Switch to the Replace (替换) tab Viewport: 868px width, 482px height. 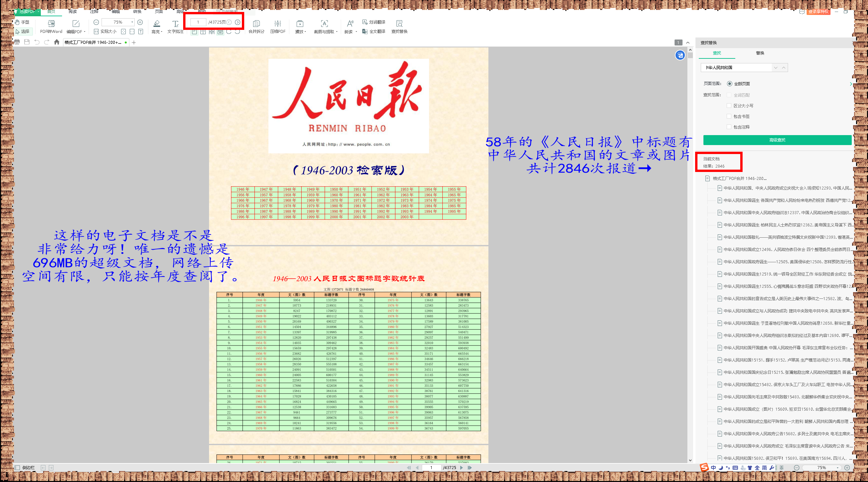[x=760, y=53]
